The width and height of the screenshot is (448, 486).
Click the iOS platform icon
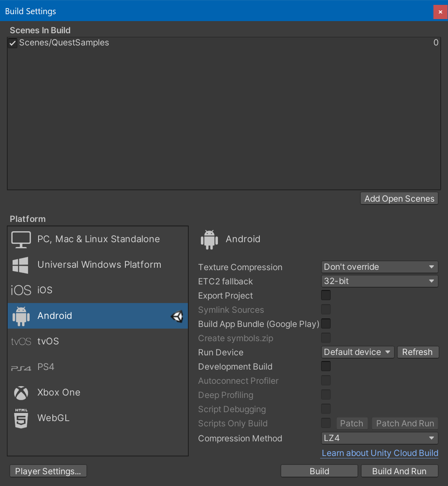pyautogui.click(x=21, y=290)
